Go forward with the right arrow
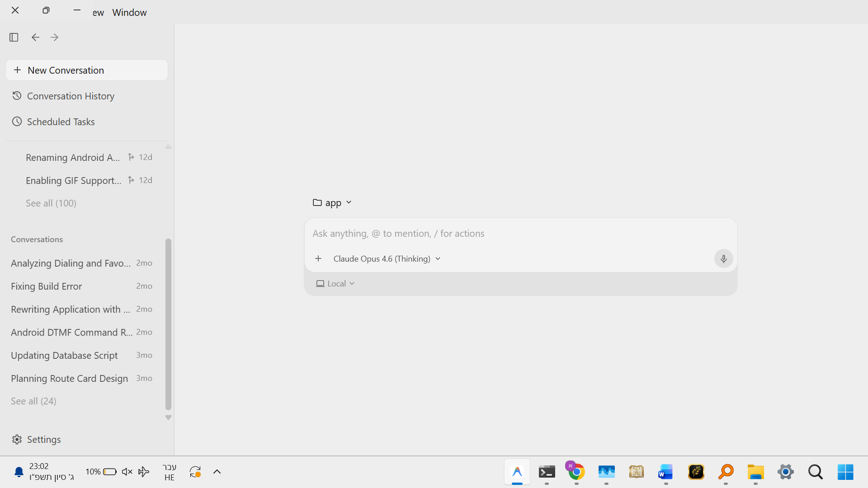 (55, 37)
